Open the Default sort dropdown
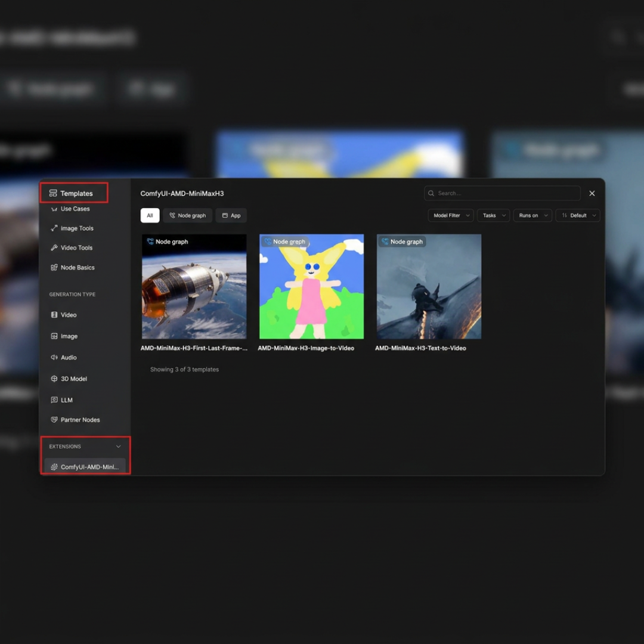 (577, 215)
